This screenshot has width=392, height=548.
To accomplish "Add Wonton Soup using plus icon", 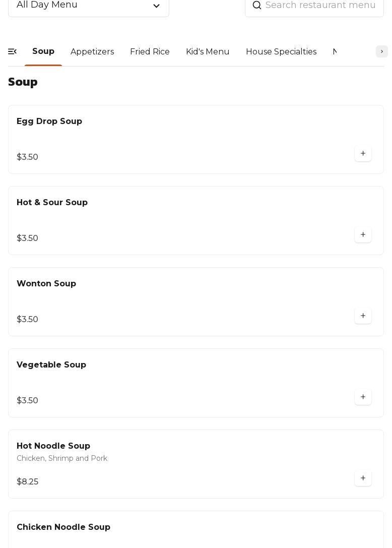I will point(363,316).
